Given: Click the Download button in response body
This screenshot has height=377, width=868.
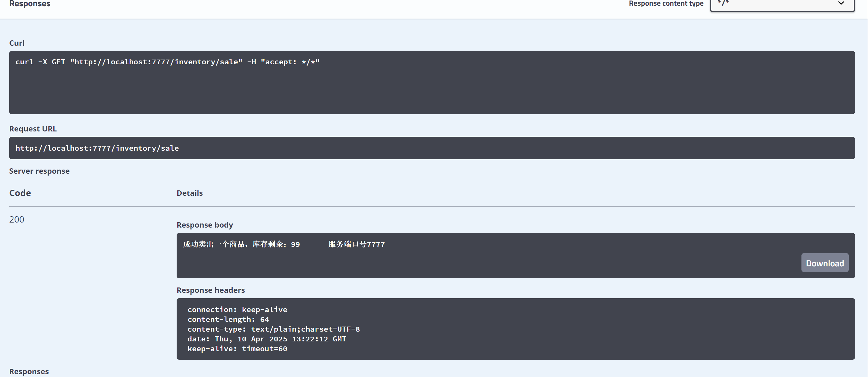Looking at the screenshot, I should 824,263.
